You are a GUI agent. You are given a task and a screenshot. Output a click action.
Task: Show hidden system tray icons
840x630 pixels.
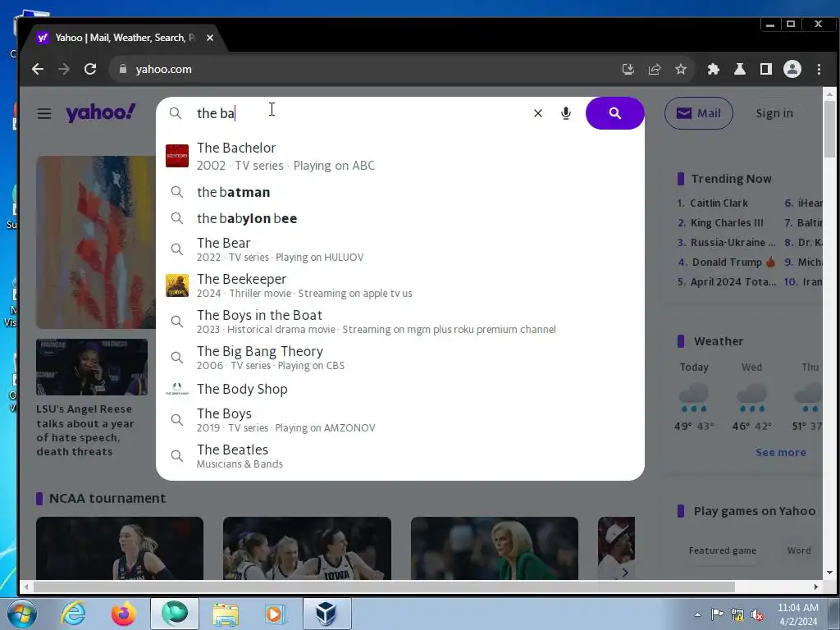(x=697, y=614)
